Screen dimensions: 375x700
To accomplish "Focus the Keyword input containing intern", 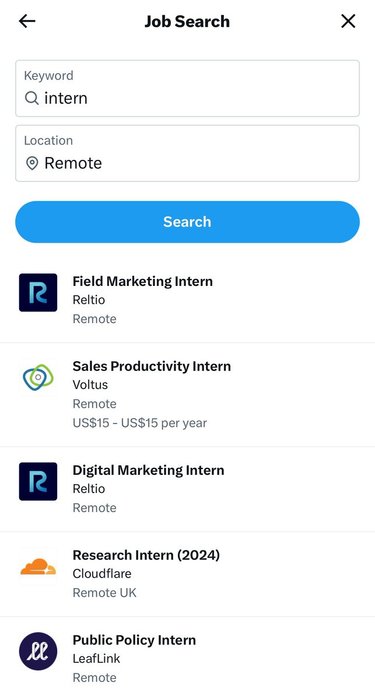I will (x=188, y=88).
